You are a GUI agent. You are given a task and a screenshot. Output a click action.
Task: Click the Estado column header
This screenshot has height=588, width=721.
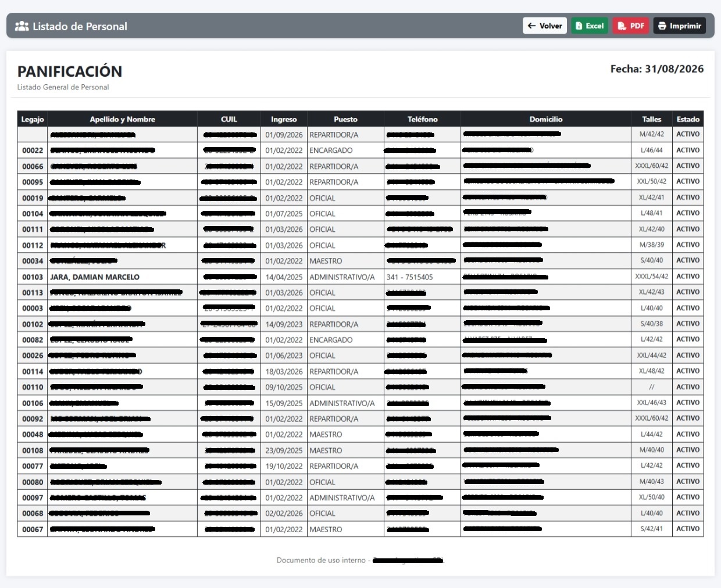(688, 119)
